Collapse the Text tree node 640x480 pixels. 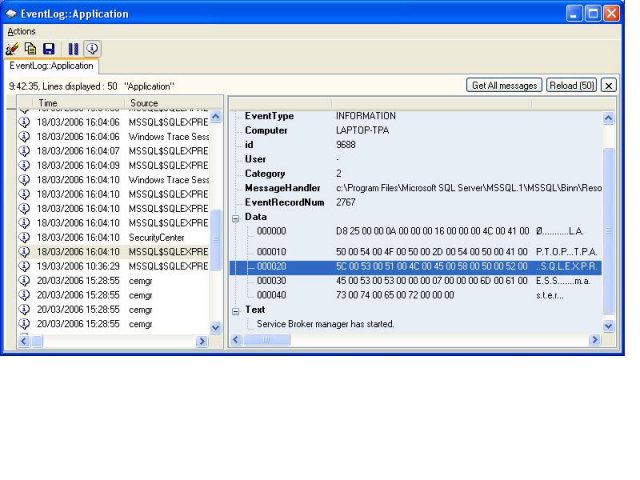236,311
